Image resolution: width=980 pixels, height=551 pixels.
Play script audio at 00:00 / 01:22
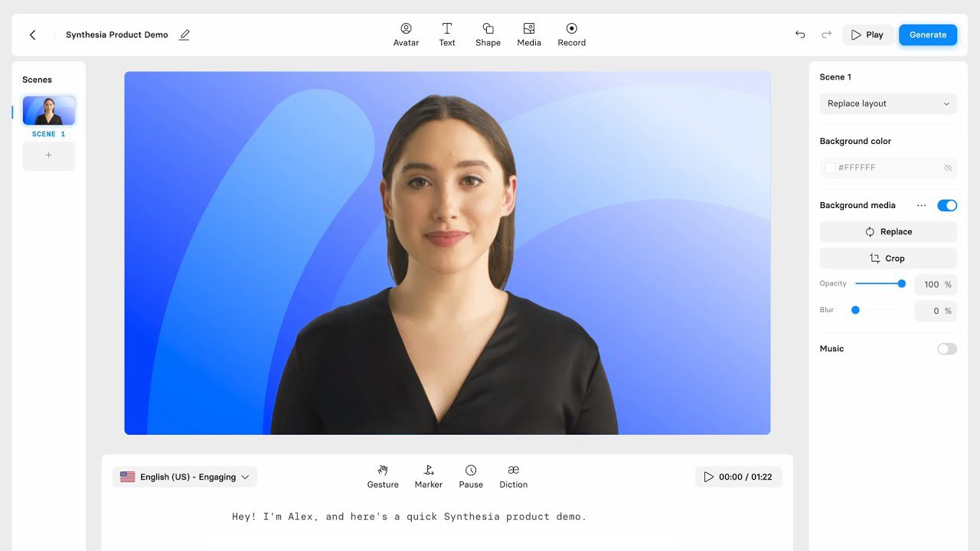(739, 477)
